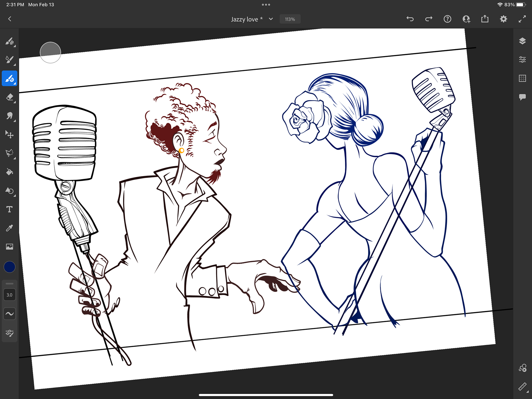Invite collaborators to the document
532x399 pixels.
(466, 19)
